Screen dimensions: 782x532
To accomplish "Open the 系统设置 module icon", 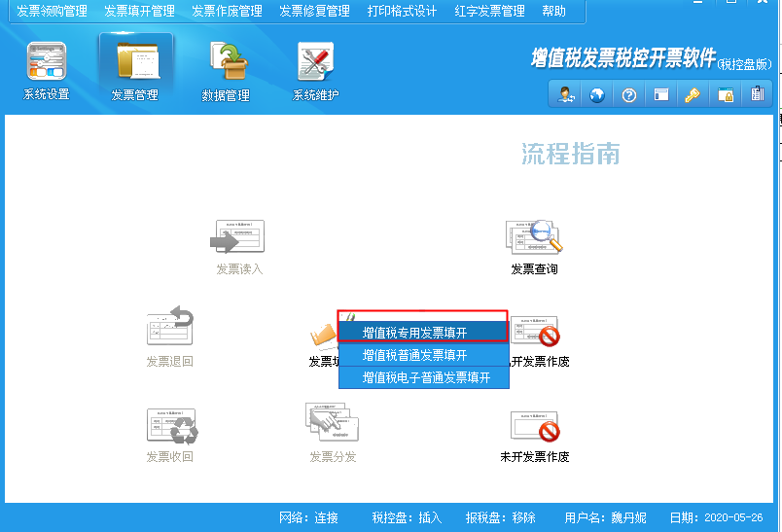I will [x=47, y=61].
